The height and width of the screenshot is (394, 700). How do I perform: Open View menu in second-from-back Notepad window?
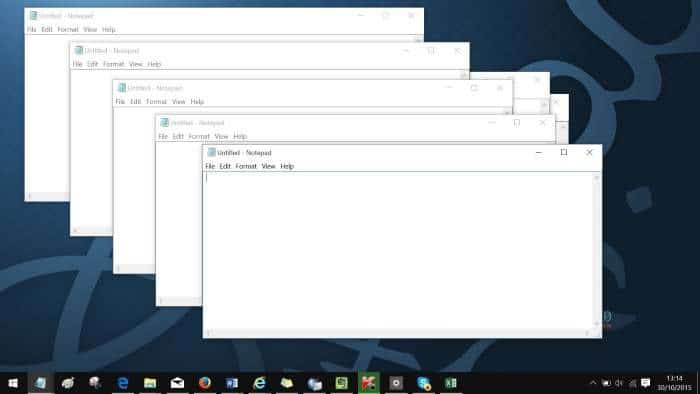[x=136, y=64]
